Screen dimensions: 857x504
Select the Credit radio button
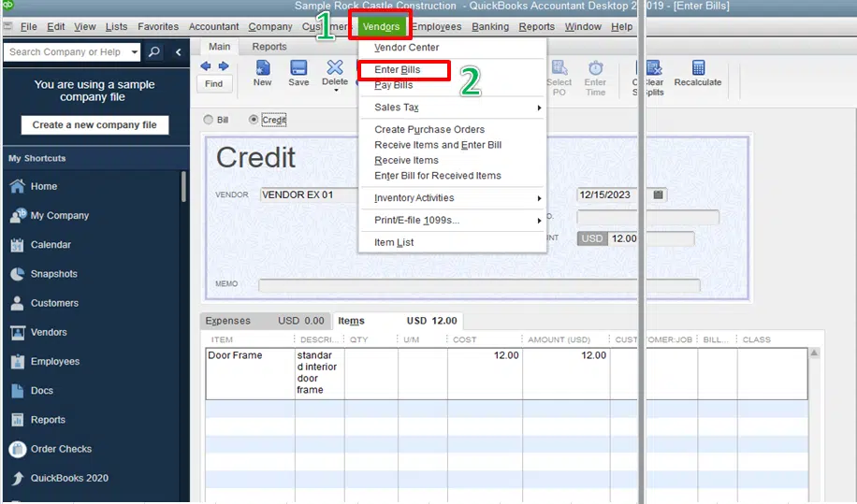click(x=253, y=120)
